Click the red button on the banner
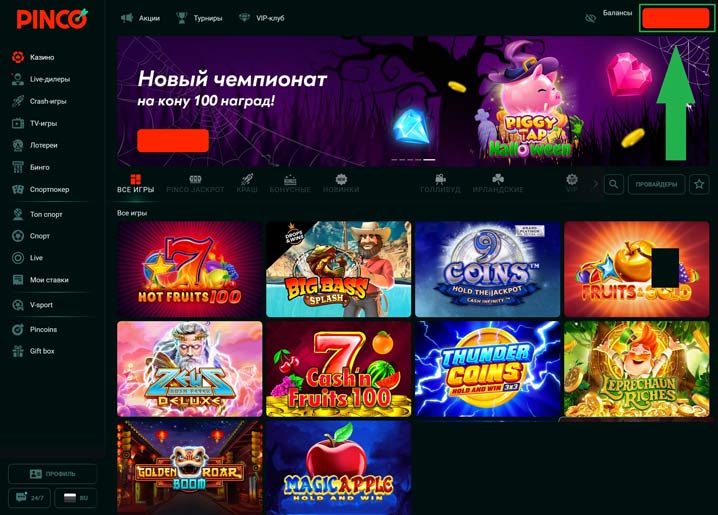Screen dimensions: 718x515 (x=173, y=140)
